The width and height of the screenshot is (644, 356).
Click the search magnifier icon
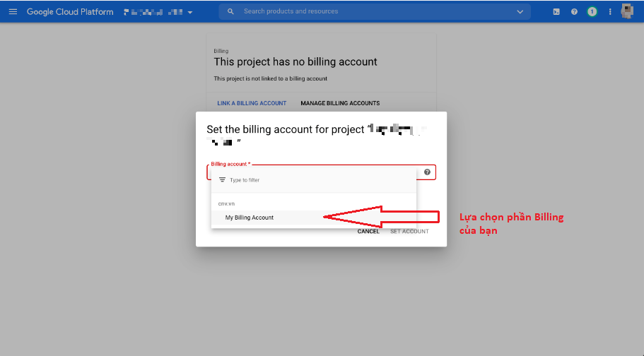point(231,11)
